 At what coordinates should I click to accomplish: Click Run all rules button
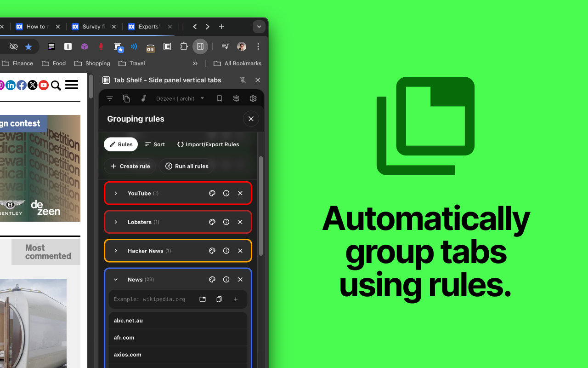[x=187, y=166]
